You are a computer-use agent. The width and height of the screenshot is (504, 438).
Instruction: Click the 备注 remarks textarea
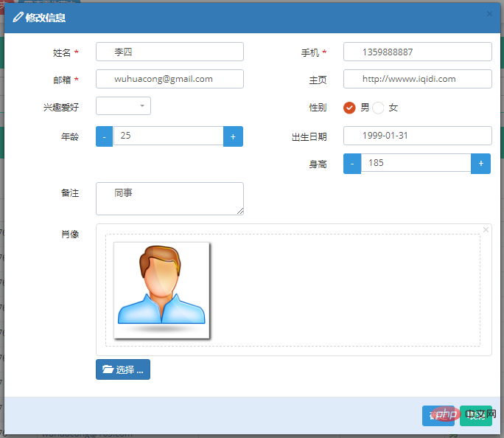tap(169, 199)
